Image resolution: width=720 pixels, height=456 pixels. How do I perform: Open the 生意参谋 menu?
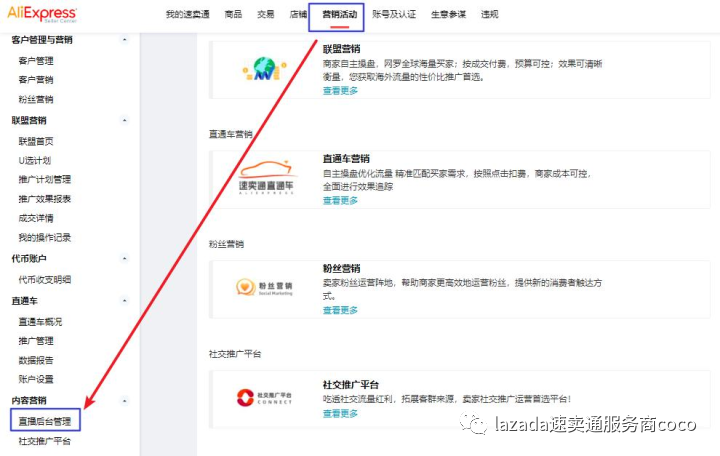tap(448, 14)
